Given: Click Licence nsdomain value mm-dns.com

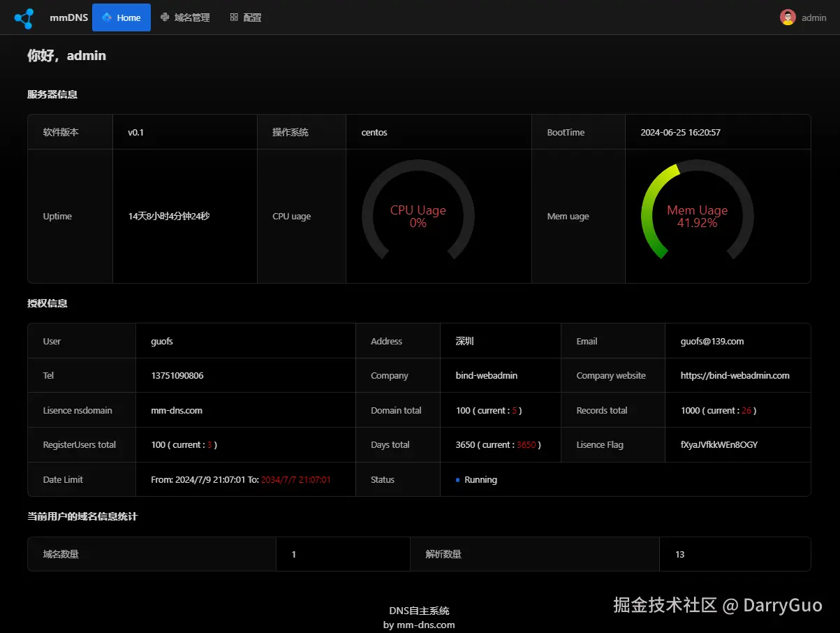Looking at the screenshot, I should [x=177, y=410].
